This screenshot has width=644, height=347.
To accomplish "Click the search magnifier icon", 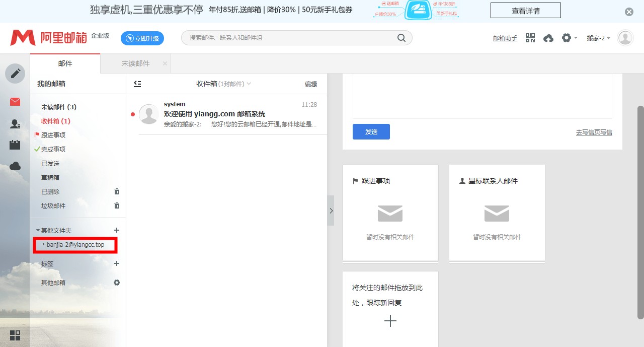I will point(401,38).
